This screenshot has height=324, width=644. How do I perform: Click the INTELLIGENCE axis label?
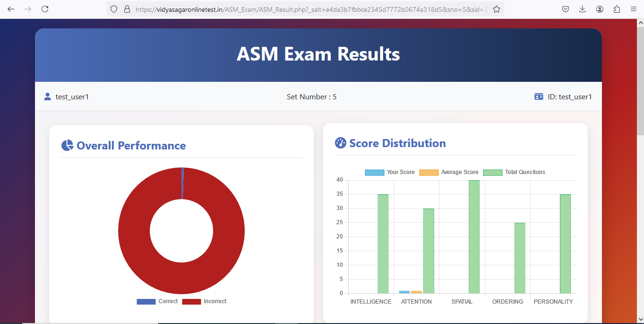pyautogui.click(x=371, y=302)
